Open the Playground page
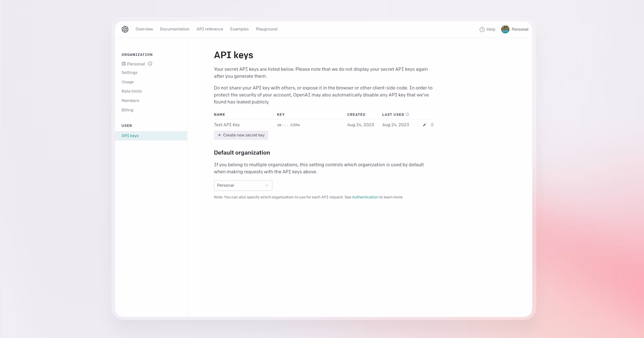Screen dimensions: 644x338 267,29
